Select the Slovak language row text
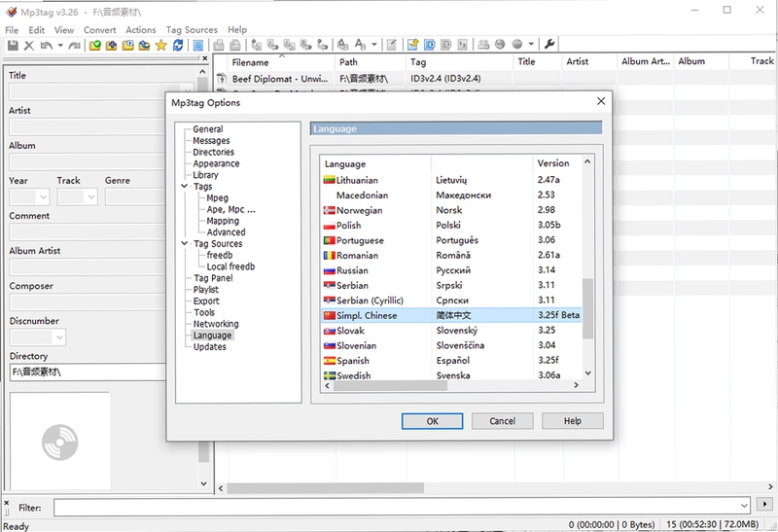 point(350,331)
